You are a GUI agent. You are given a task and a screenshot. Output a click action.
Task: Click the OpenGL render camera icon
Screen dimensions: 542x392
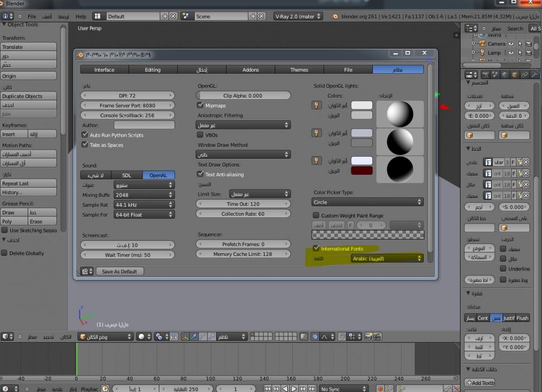369,336
